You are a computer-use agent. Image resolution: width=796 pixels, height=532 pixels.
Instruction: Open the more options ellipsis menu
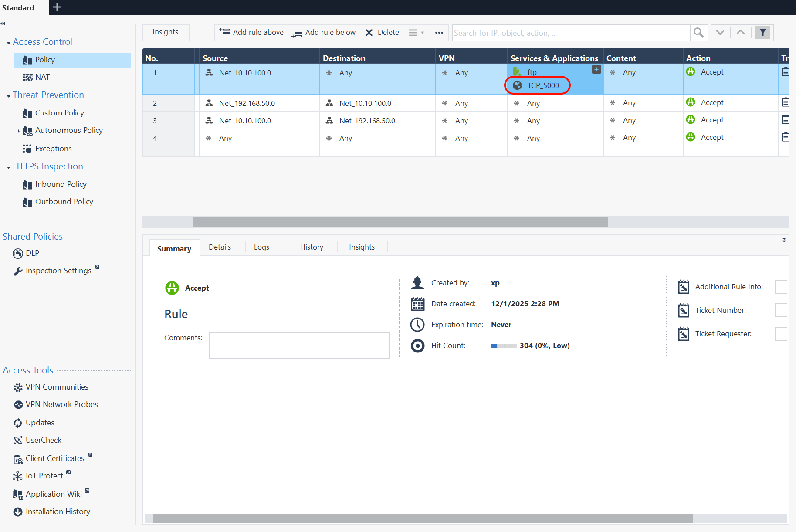(x=439, y=33)
